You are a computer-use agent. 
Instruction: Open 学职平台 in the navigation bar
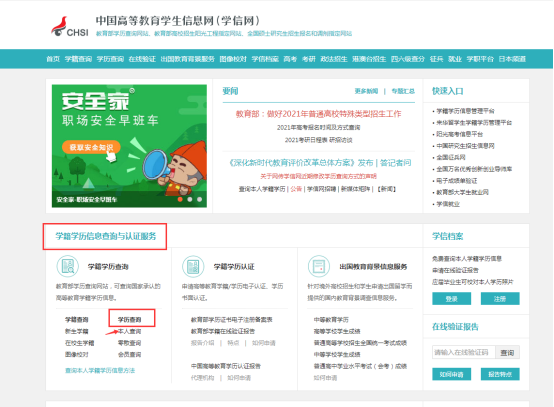[480, 59]
